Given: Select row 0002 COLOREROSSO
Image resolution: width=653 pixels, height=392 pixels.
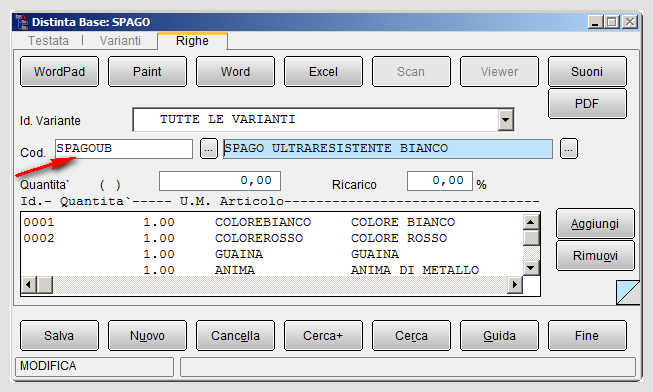Looking at the screenshot, I should (x=272, y=238).
